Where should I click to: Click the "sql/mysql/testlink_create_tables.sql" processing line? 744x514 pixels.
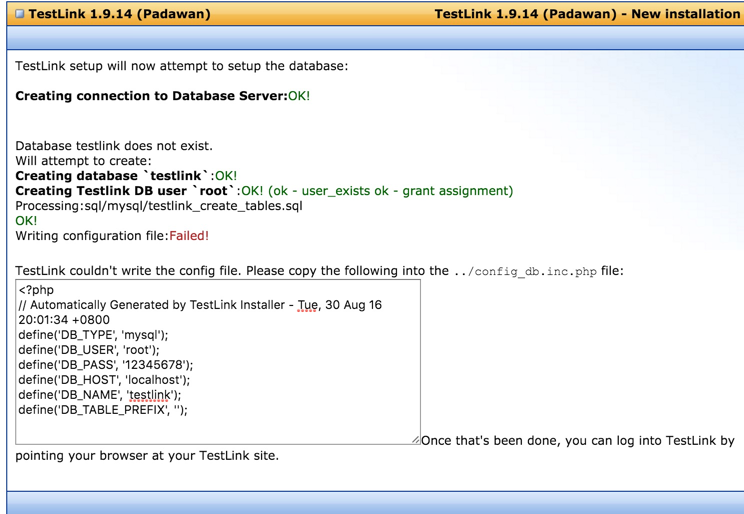158,206
